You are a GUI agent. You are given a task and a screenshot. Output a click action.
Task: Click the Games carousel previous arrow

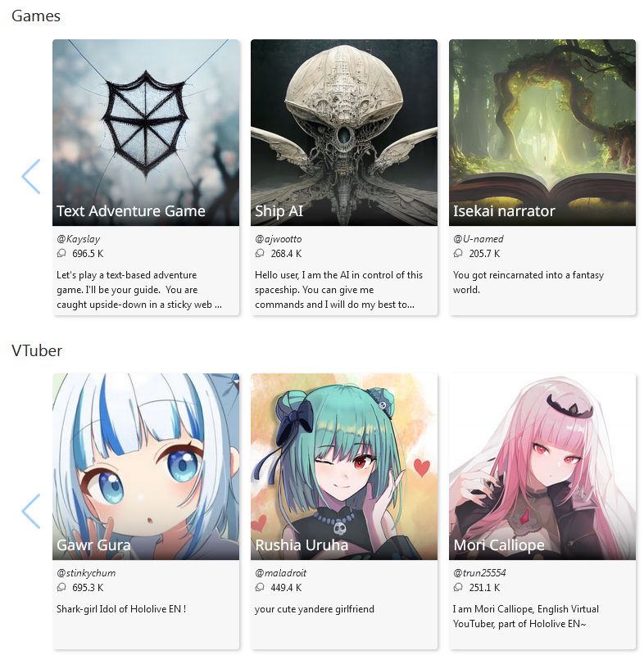pyautogui.click(x=31, y=177)
